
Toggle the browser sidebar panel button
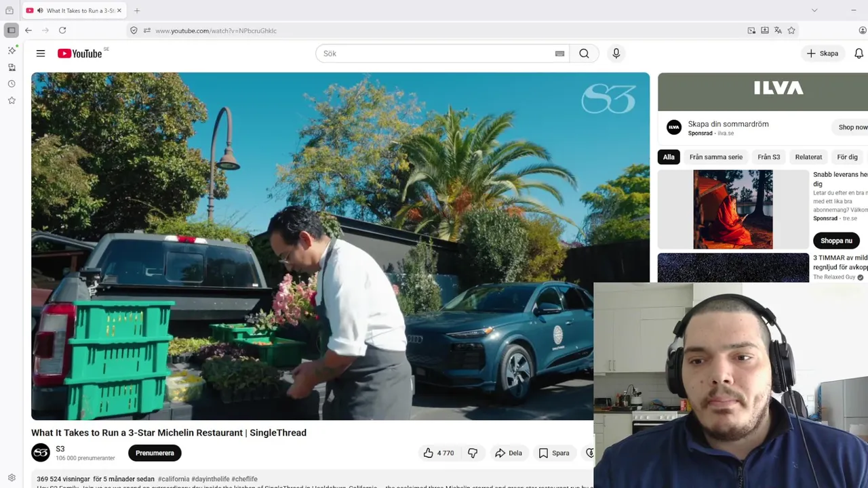[11, 30]
